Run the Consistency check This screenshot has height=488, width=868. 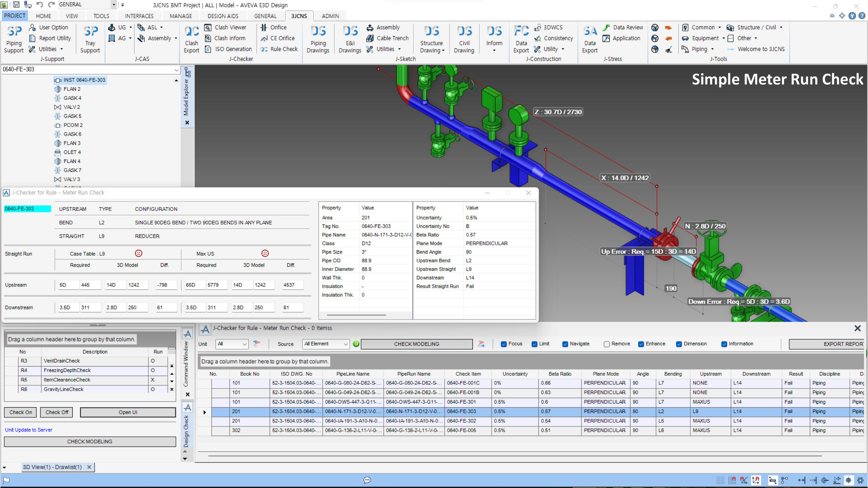[553, 38]
